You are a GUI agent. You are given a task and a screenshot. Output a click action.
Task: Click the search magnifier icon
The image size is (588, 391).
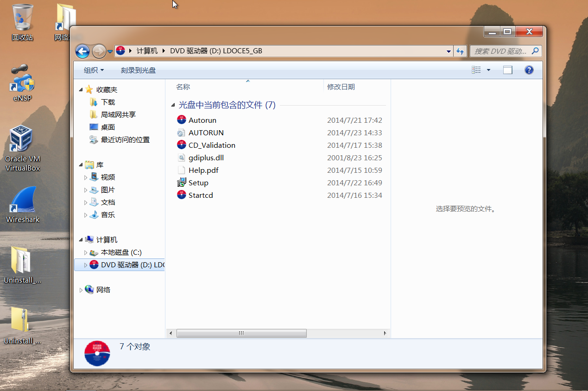coord(535,51)
